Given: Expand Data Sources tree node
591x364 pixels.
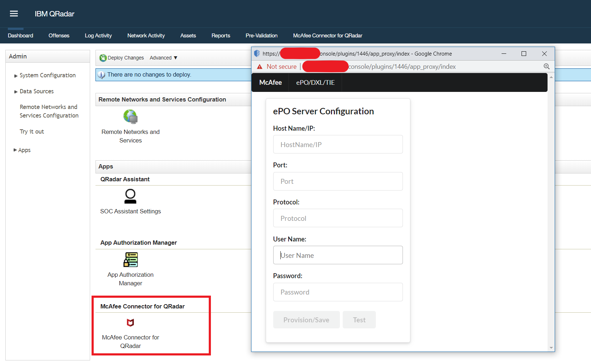Looking at the screenshot, I should tap(16, 92).
